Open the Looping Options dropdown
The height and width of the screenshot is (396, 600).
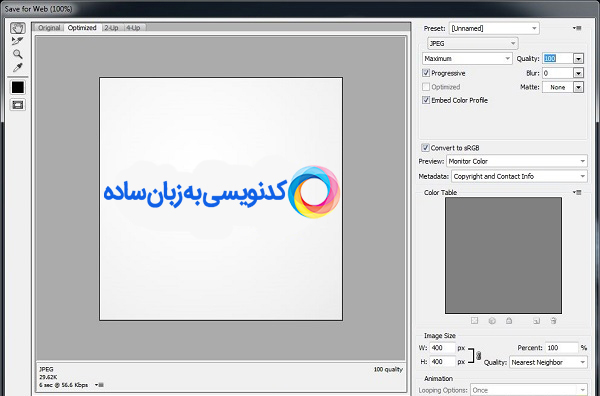(x=528, y=390)
